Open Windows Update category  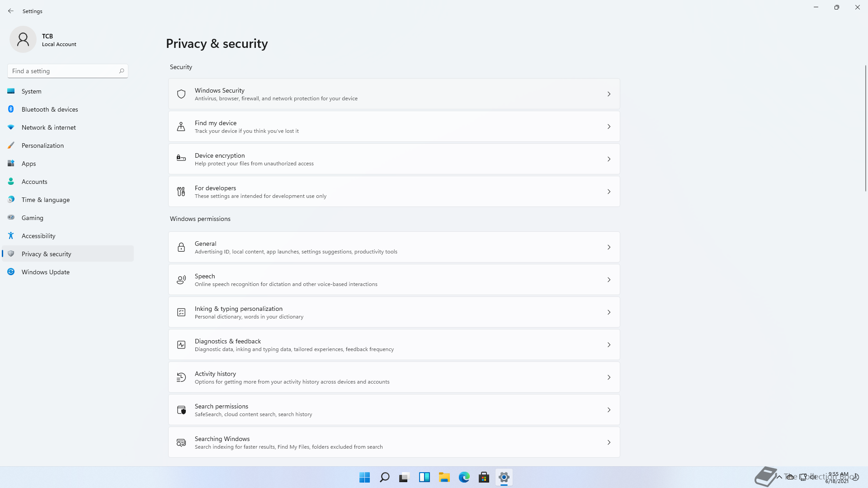[x=68, y=272]
